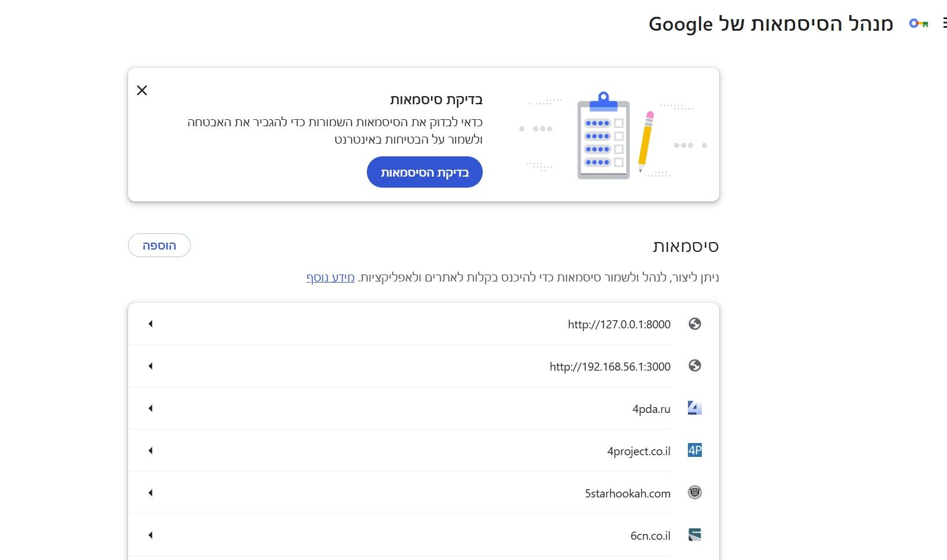Click the clipboard checkup illustration

point(603,136)
